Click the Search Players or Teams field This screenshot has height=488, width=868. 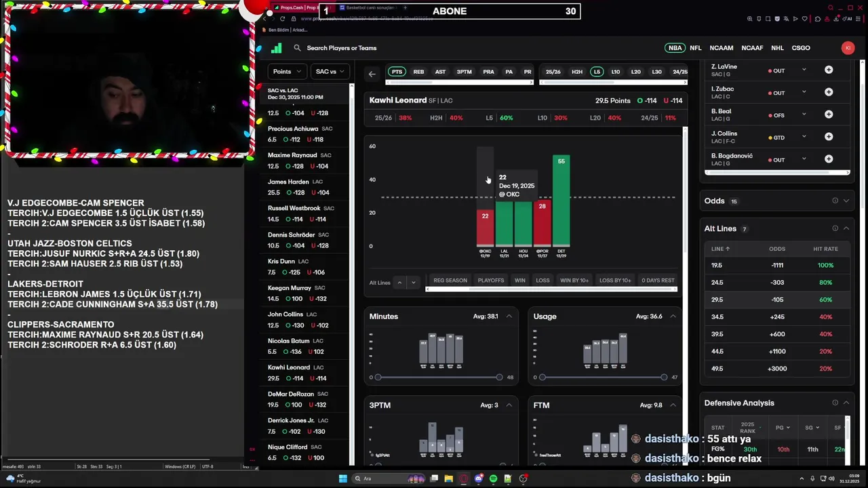[x=341, y=48]
